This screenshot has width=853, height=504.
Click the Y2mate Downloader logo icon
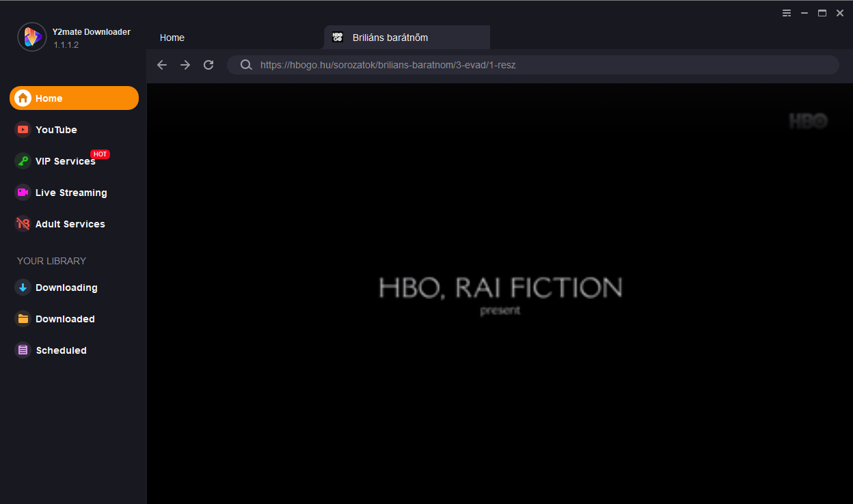pos(32,37)
